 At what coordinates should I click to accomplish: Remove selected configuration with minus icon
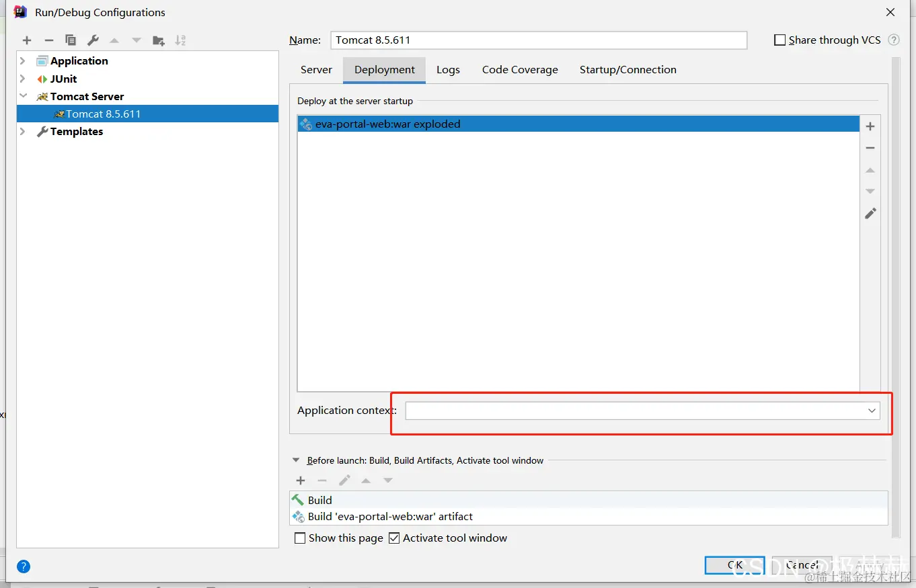pos(48,40)
